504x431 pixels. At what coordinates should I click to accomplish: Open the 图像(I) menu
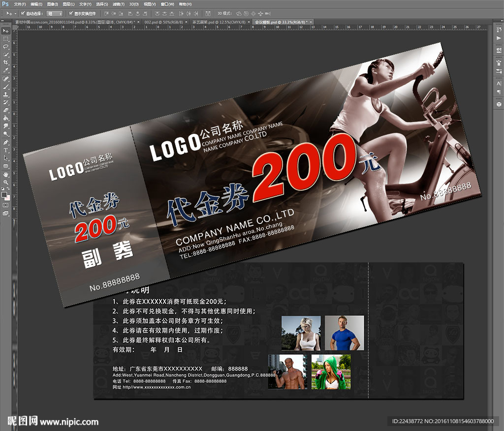click(x=52, y=4)
